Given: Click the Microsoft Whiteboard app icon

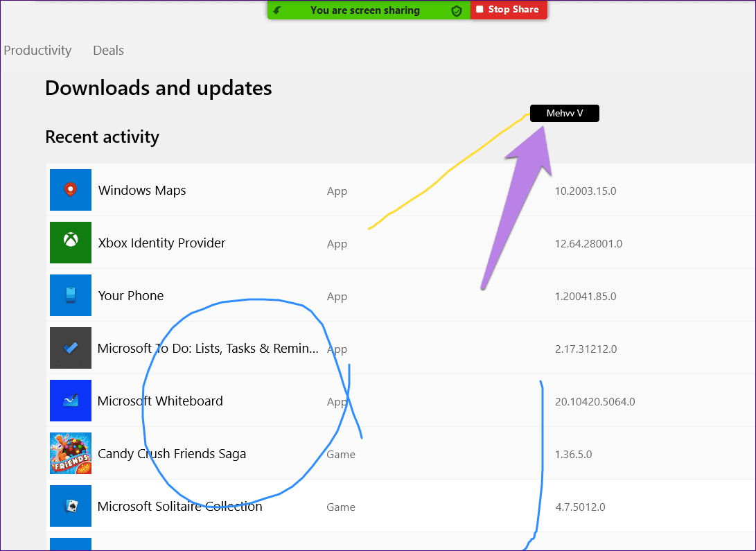Looking at the screenshot, I should pyautogui.click(x=71, y=401).
